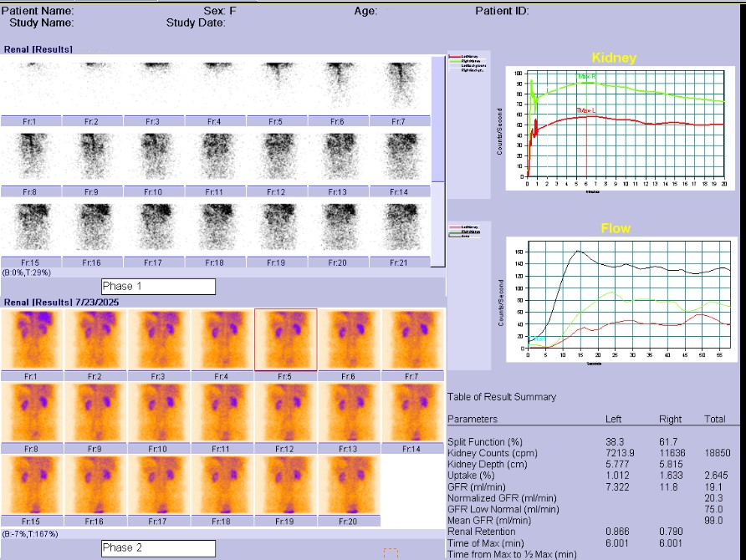Image resolution: width=746 pixels, height=560 pixels.
Task: Click the small orange dashed marker icon
Action: [x=390, y=553]
